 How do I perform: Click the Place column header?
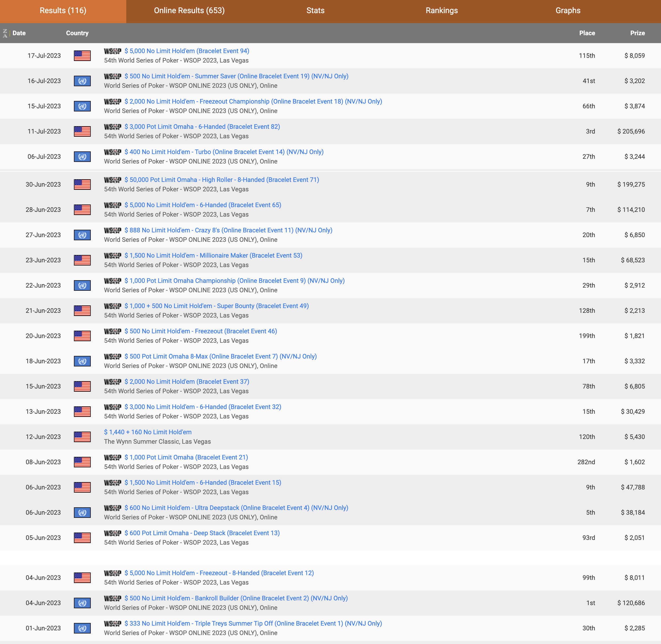(587, 33)
